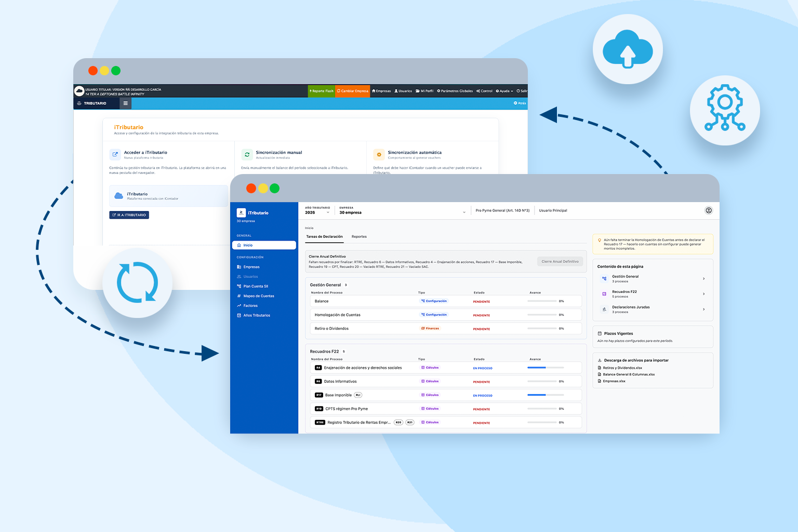The height and width of the screenshot is (532, 798).
Task: Click the RLI badge on Base Imponible row
Action: (358, 395)
